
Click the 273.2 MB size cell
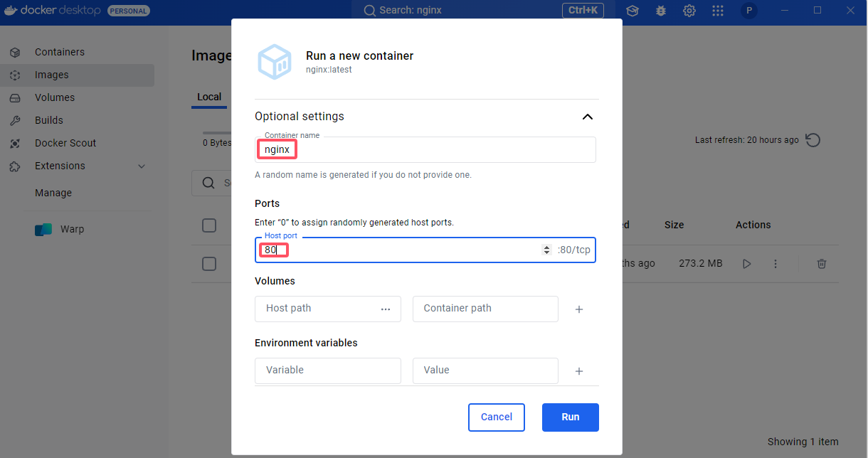point(700,264)
